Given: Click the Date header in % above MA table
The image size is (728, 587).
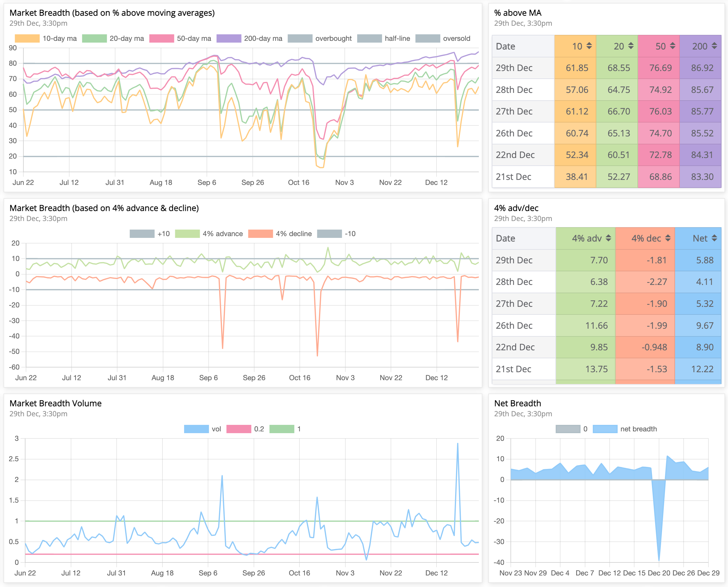Looking at the screenshot, I should (x=523, y=46).
